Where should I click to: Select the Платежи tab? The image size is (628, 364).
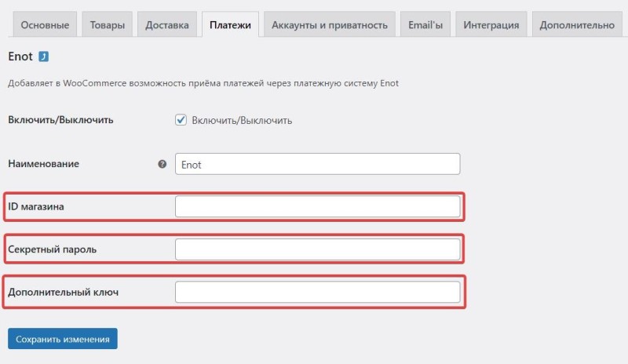click(x=230, y=25)
